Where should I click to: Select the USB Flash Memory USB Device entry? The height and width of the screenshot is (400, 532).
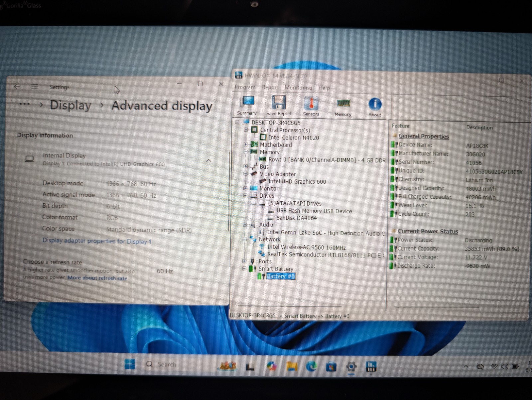coord(314,211)
